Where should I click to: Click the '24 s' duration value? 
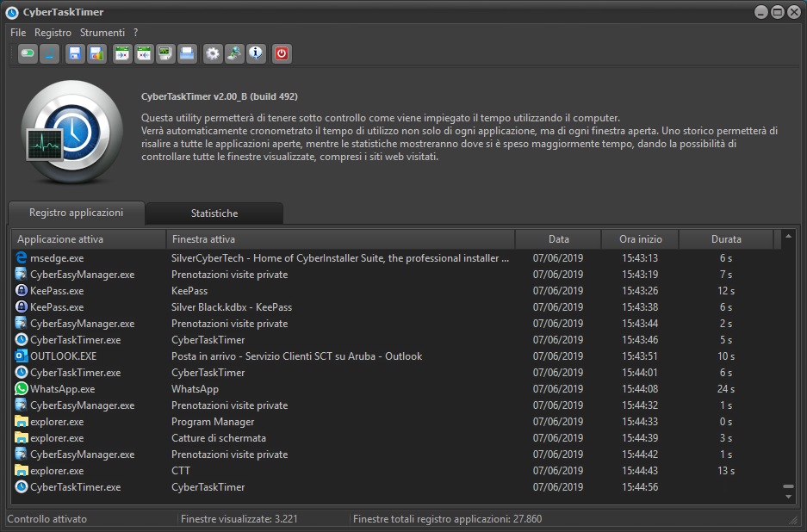click(726, 389)
